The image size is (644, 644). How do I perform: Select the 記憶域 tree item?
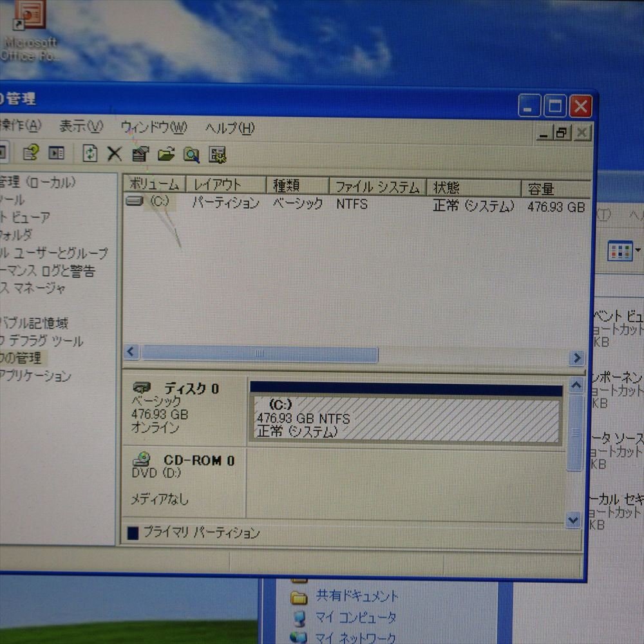click(34, 323)
